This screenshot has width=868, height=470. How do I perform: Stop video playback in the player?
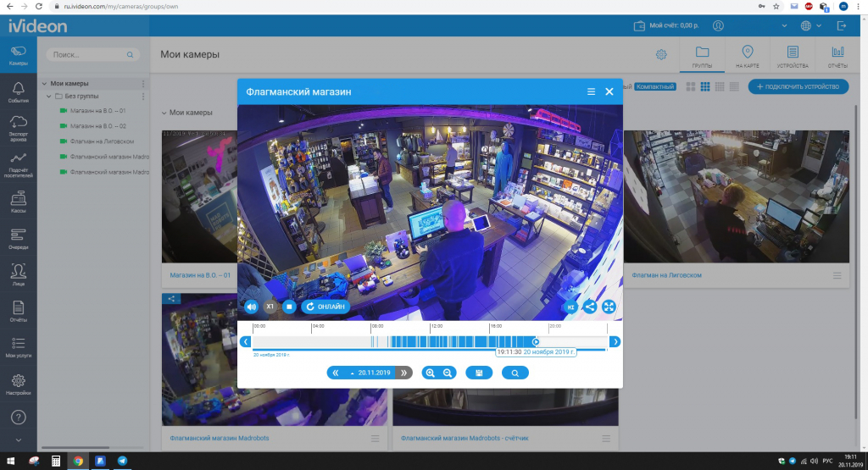288,307
